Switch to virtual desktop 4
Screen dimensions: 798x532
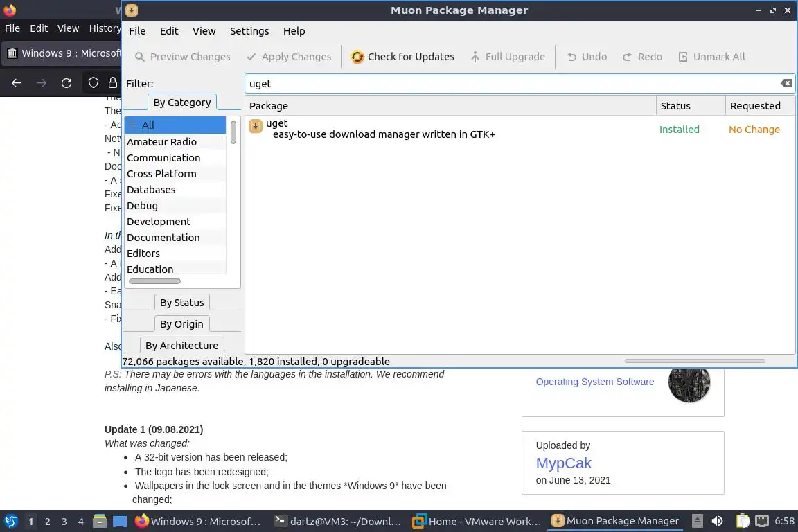pos(81,522)
